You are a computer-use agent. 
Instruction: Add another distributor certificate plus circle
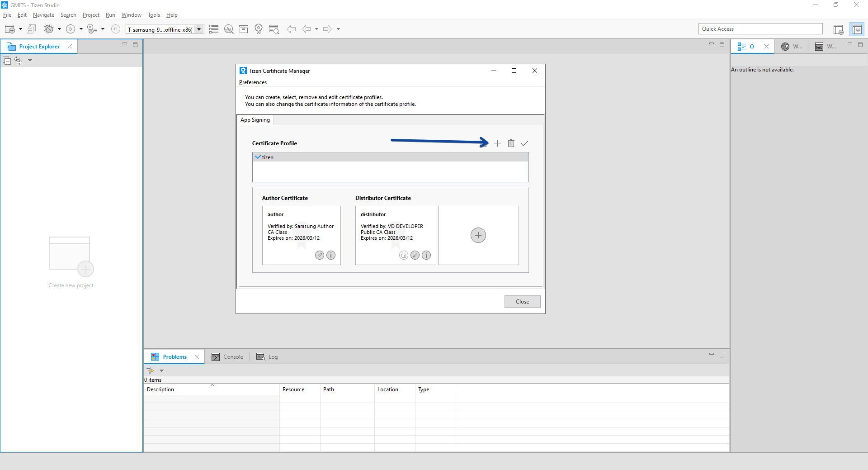point(478,235)
